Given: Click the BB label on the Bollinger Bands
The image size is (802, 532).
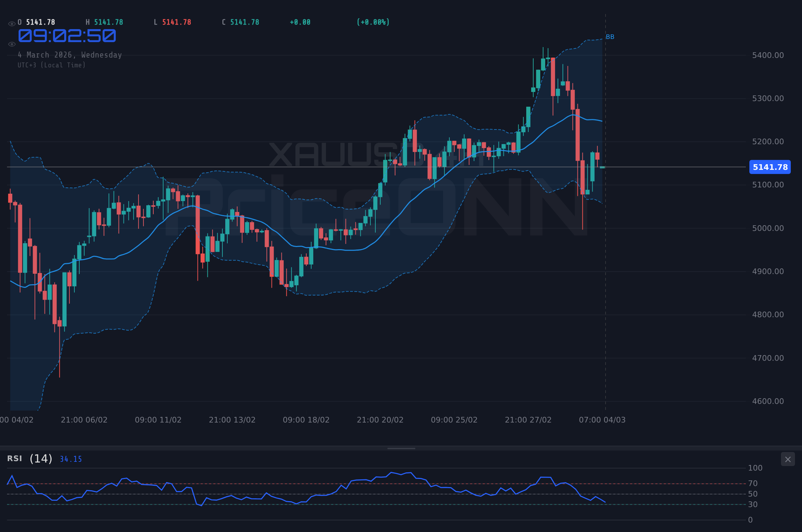Looking at the screenshot, I should click(x=610, y=36).
